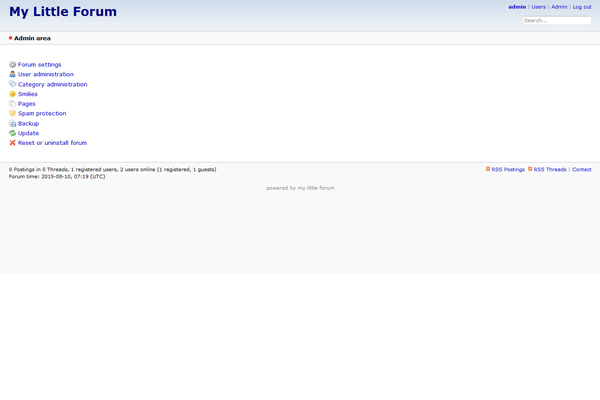Click the green Update arrows icon
This screenshot has height=400, width=600.
pyautogui.click(x=13, y=133)
